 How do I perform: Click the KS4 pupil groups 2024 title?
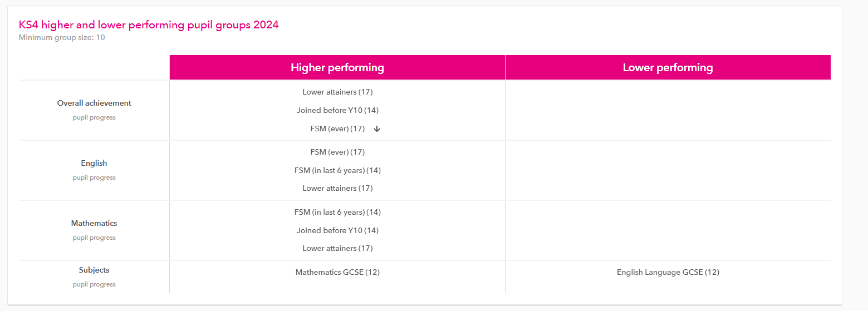click(x=149, y=24)
